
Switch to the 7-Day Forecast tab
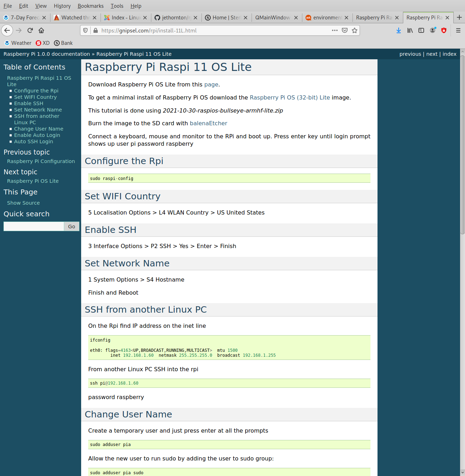click(x=25, y=18)
